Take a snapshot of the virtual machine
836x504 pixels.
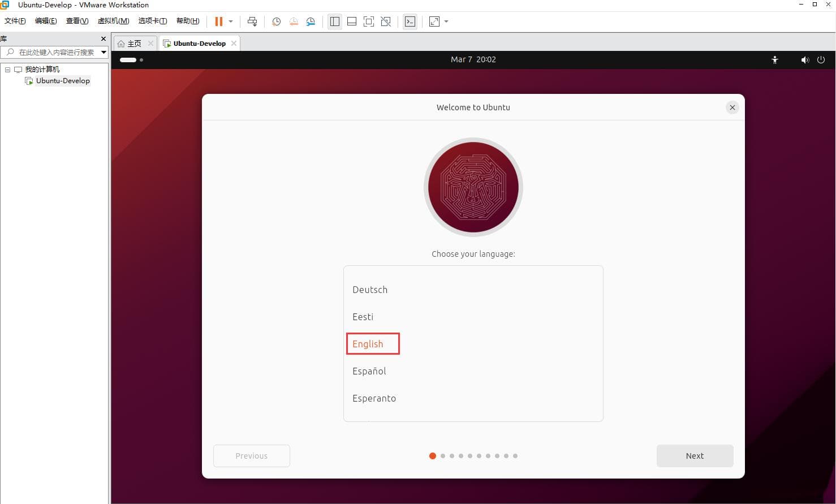click(x=276, y=21)
